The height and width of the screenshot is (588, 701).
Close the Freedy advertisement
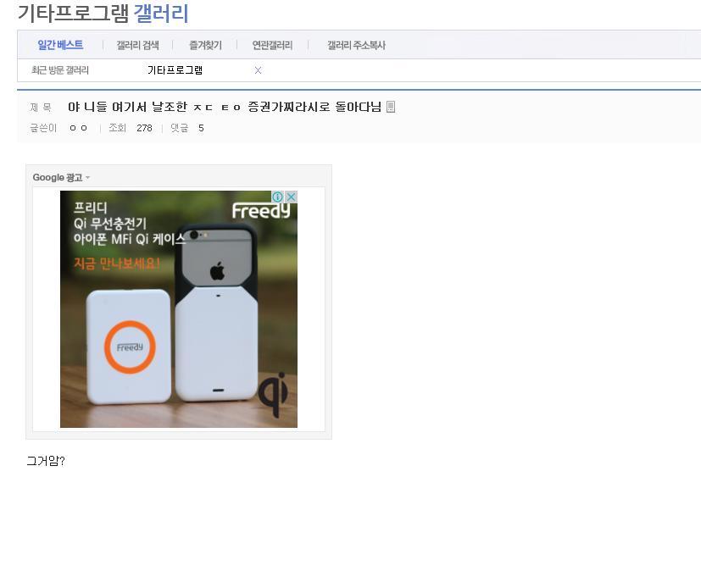pos(291,197)
